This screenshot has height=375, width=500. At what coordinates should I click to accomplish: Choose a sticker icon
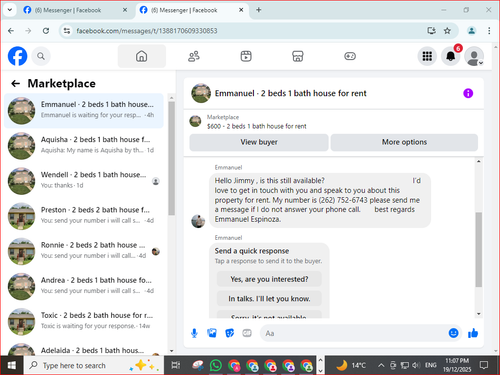coord(230,333)
